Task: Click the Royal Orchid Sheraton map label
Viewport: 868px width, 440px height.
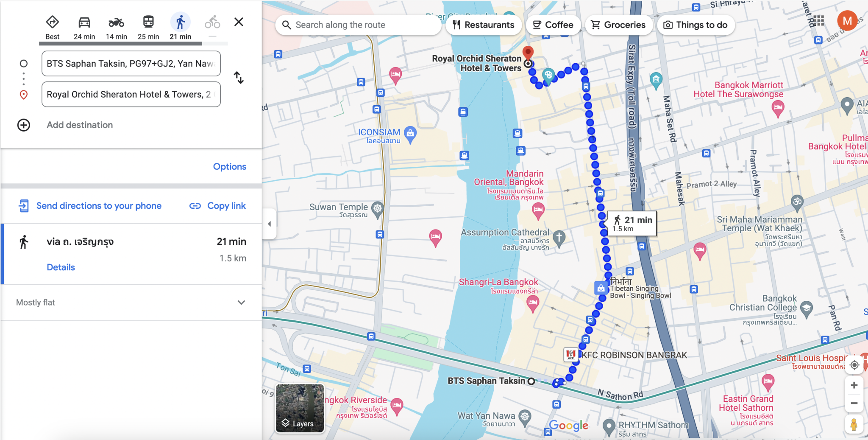Action: click(x=476, y=63)
